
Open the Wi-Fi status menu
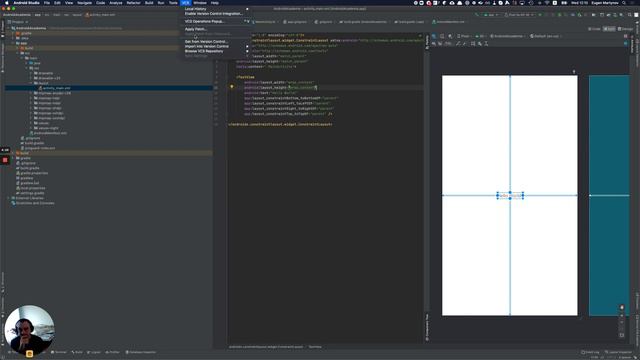[x=547, y=3]
